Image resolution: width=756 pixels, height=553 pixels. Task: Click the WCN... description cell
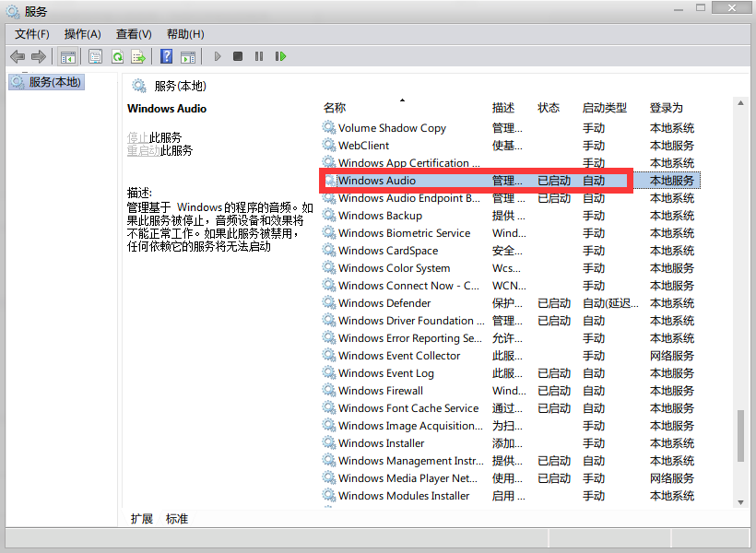click(509, 286)
